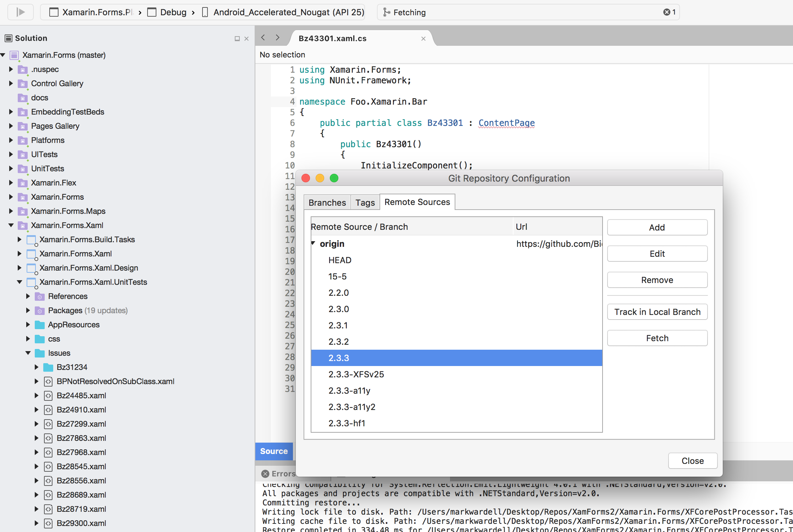793x532 pixels.
Task: Navigate back with the left arrow
Action: coord(263,38)
